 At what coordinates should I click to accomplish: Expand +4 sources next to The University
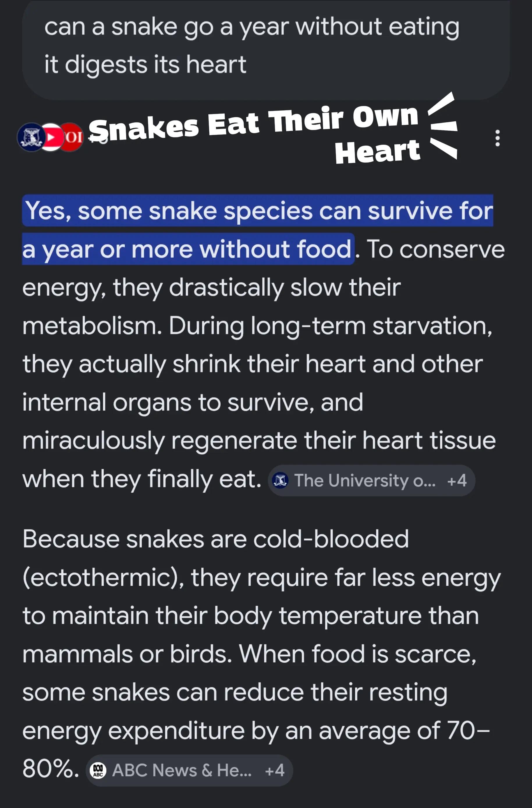point(457,481)
